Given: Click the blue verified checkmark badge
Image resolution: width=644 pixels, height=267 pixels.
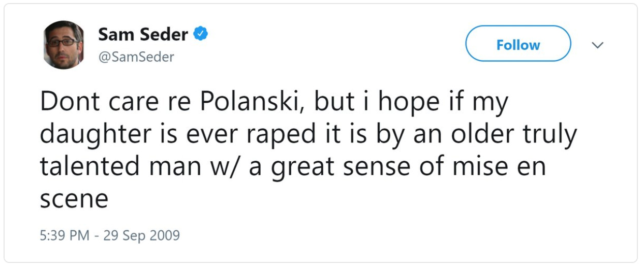Looking at the screenshot, I should pyautogui.click(x=201, y=35).
